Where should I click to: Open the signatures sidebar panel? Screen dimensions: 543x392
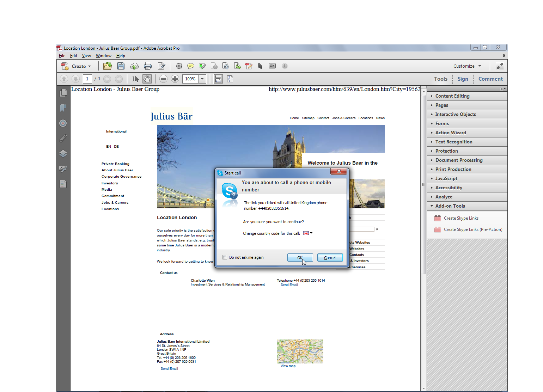pos(63,169)
